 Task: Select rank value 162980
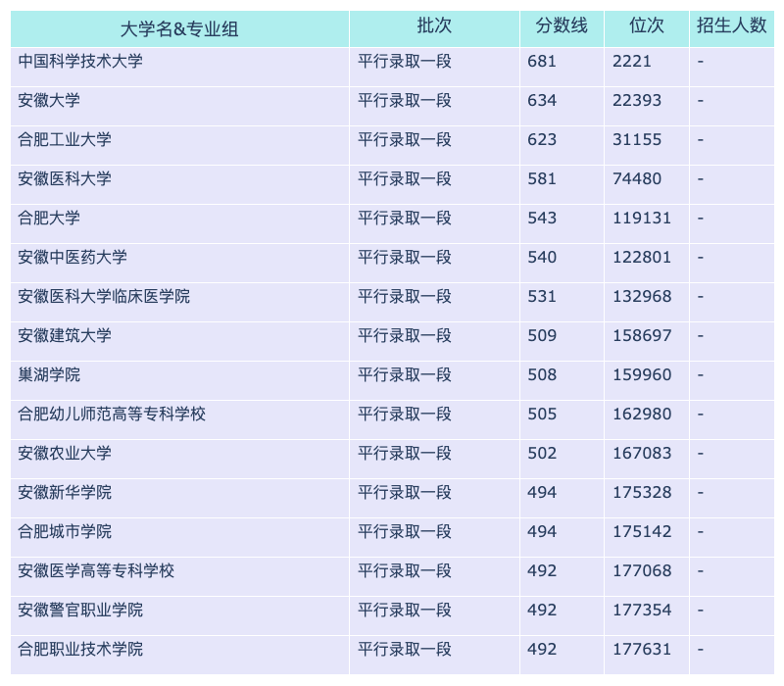[x=642, y=414]
